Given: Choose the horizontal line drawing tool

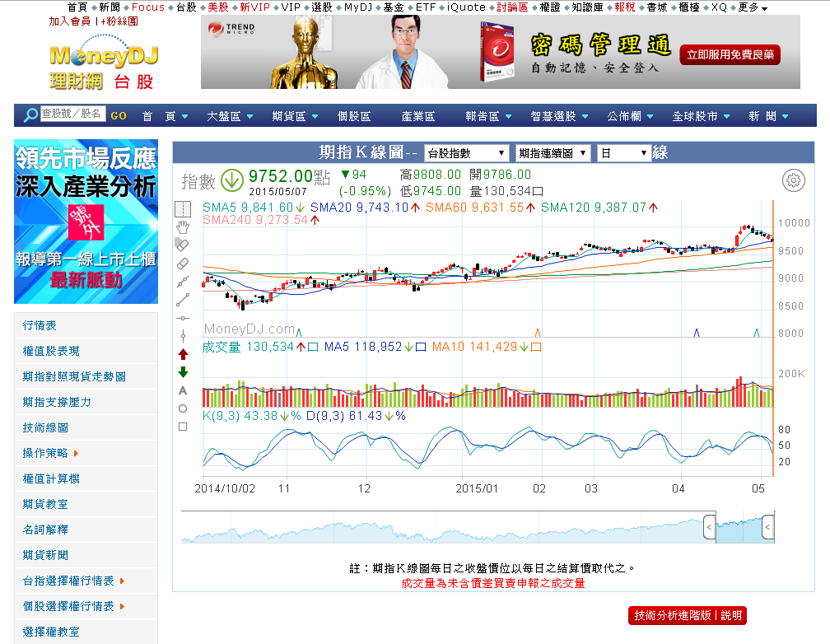Looking at the screenshot, I should tap(183, 318).
